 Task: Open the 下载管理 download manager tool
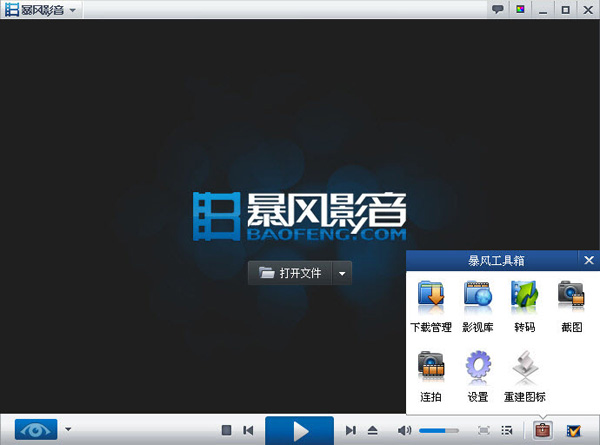click(x=431, y=306)
